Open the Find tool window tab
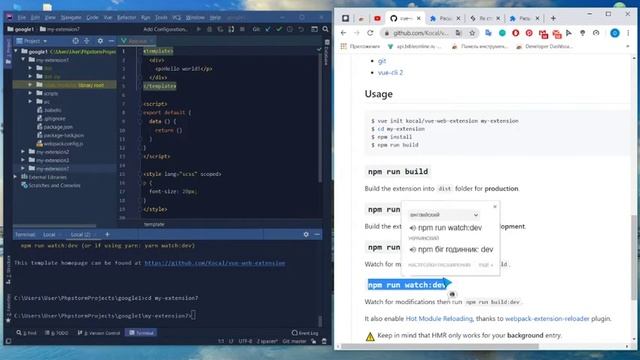Image resolution: width=640 pixels, height=360 pixels. click(27, 333)
